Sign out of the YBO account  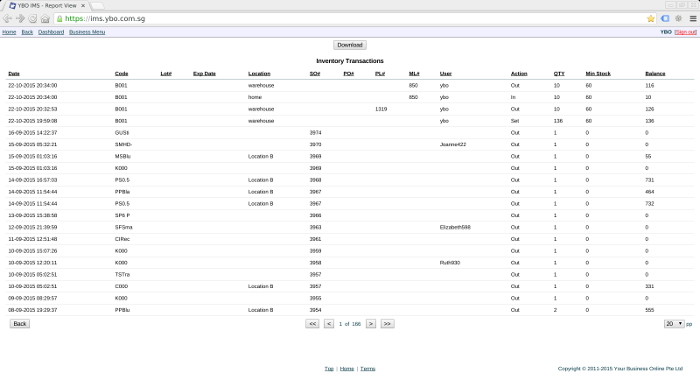tap(685, 32)
